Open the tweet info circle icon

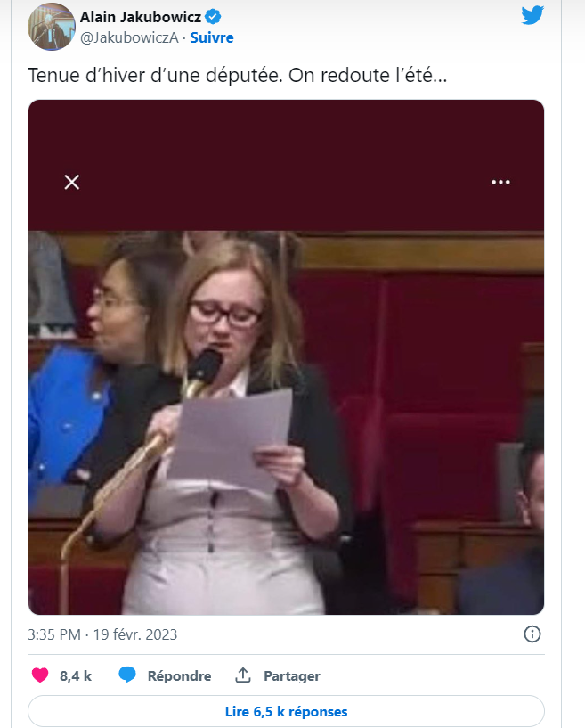pos(532,634)
